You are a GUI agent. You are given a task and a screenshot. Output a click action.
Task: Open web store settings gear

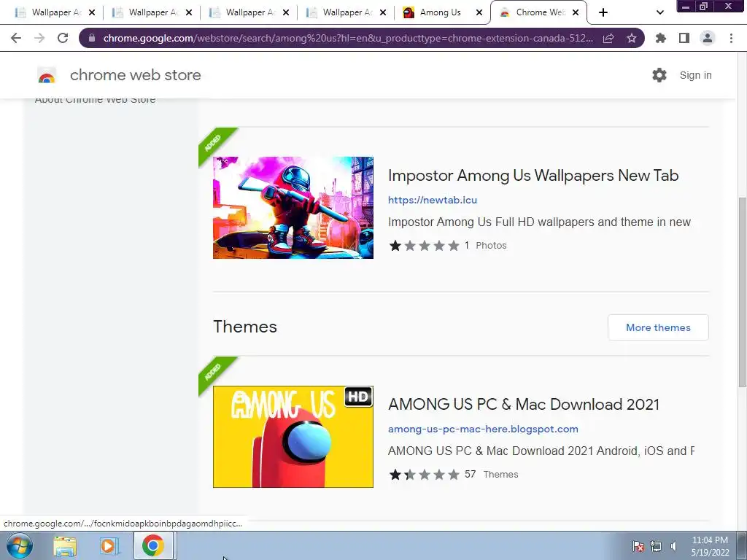click(x=659, y=75)
